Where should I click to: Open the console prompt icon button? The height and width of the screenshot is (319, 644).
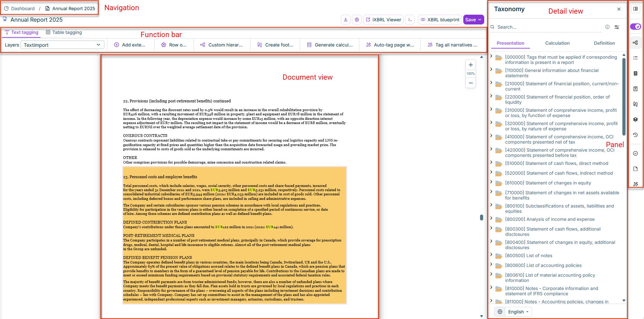click(410, 20)
